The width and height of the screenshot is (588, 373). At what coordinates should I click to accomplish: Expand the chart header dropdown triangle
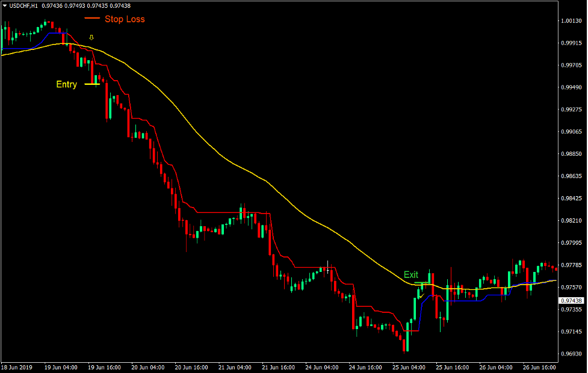coord(5,5)
